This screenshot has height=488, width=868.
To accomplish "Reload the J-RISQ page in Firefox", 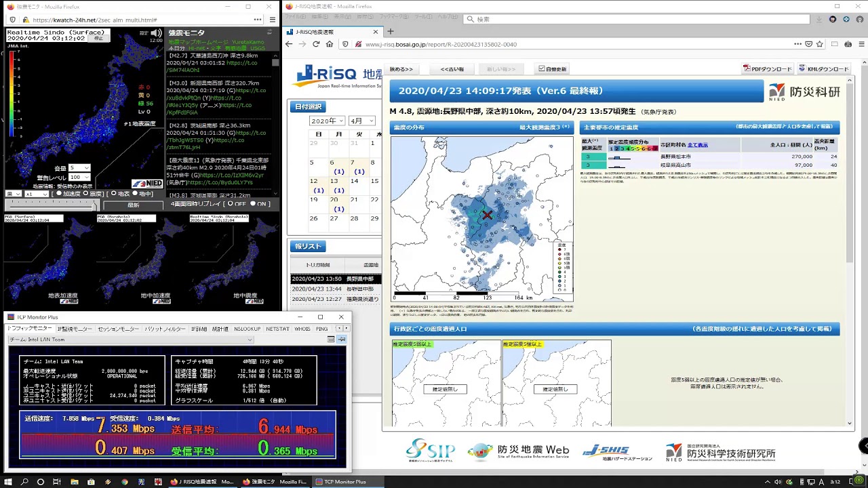I will [316, 44].
